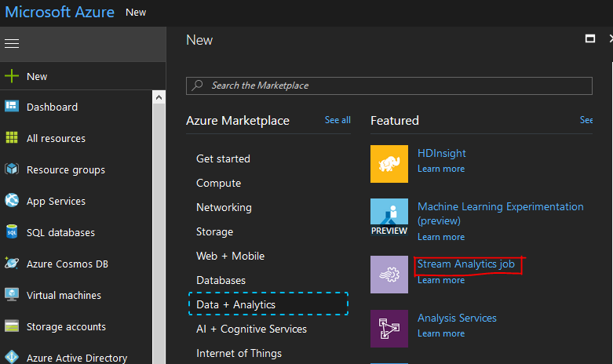Screen dimensions: 613x364
Task: Click the Virtual machines monitor icon
Action: [x=12, y=294]
